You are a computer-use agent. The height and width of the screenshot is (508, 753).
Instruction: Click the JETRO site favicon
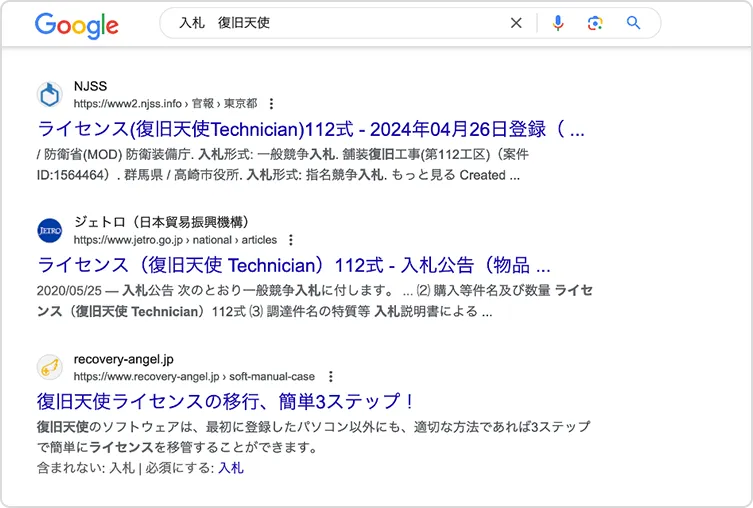[x=49, y=230]
